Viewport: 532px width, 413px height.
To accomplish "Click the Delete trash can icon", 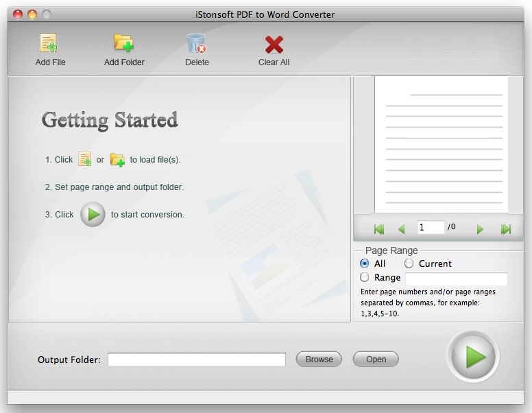I will (197, 43).
